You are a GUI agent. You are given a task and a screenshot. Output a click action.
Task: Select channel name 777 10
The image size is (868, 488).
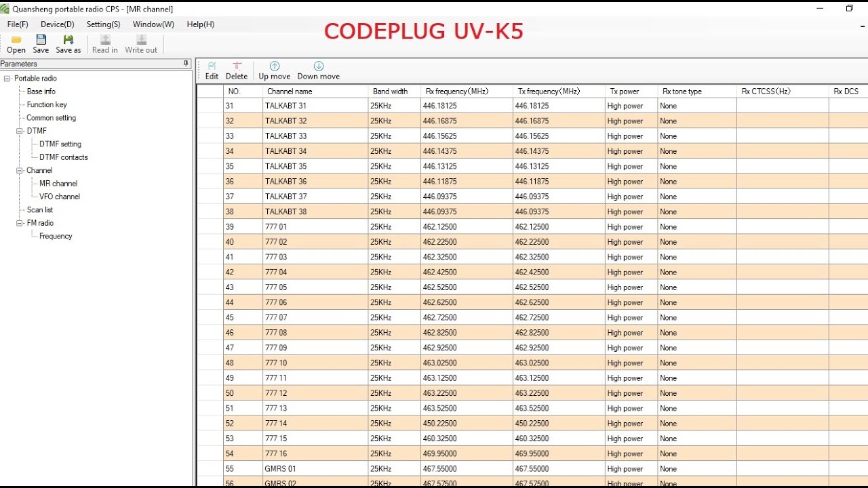click(x=315, y=363)
